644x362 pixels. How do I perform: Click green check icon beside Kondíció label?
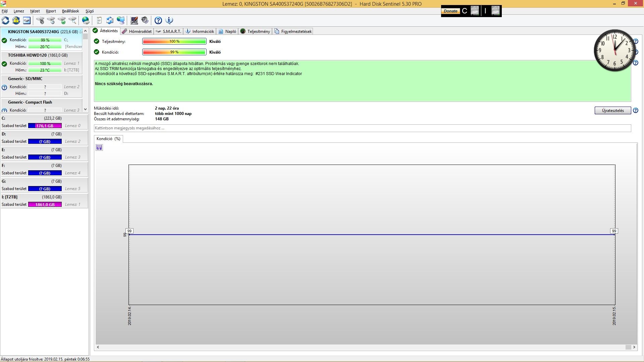click(97, 52)
